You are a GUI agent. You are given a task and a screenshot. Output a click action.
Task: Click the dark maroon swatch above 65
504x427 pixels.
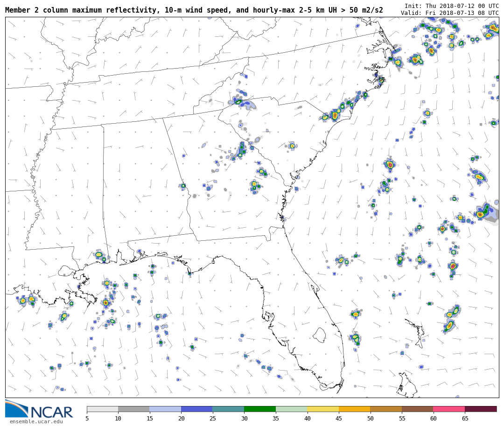coord(481,409)
